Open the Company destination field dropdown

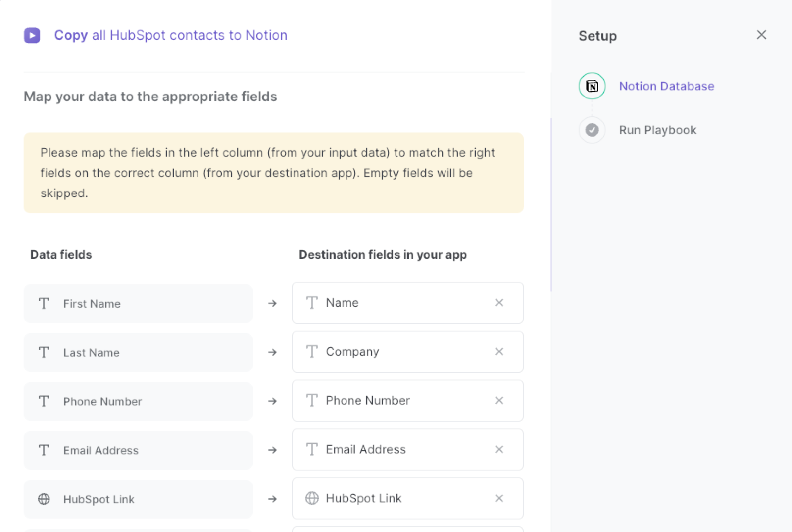[x=407, y=352]
